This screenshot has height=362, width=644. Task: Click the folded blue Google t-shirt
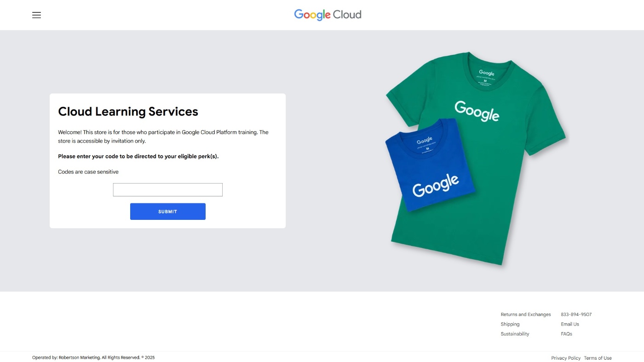tap(429, 165)
